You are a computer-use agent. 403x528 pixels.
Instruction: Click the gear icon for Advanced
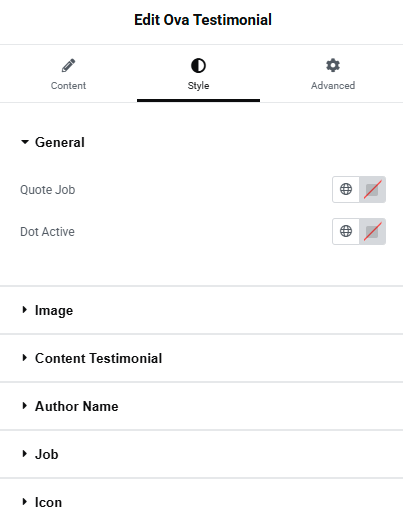[x=333, y=65]
